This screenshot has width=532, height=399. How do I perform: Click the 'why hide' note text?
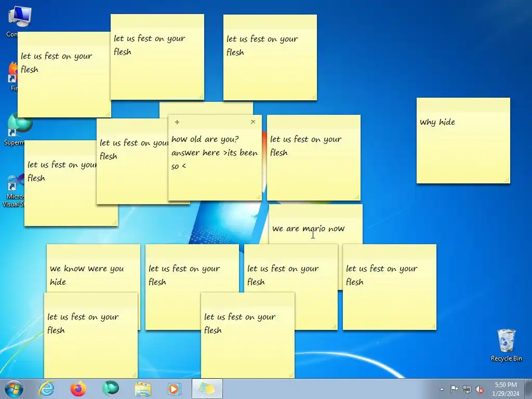coord(437,123)
